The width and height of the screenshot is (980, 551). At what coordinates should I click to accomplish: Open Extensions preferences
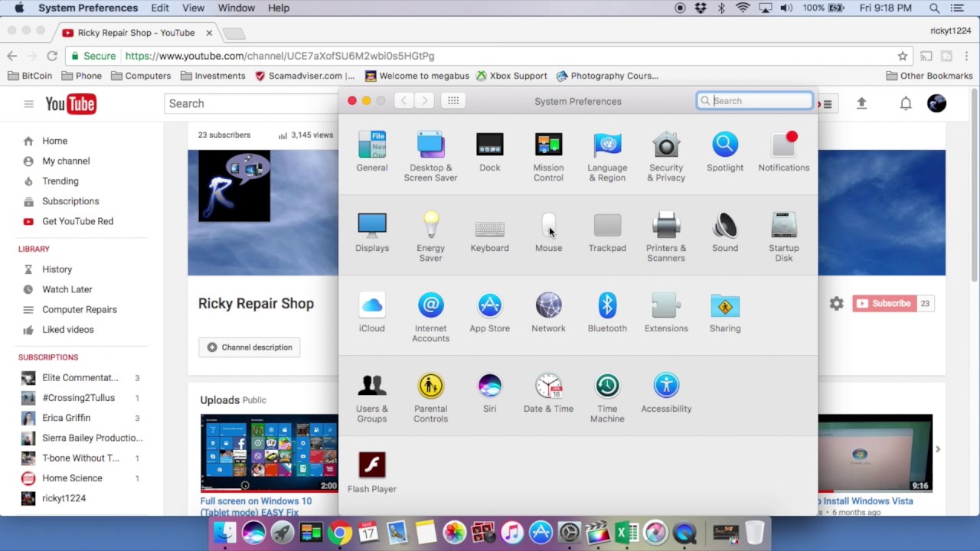point(666,312)
